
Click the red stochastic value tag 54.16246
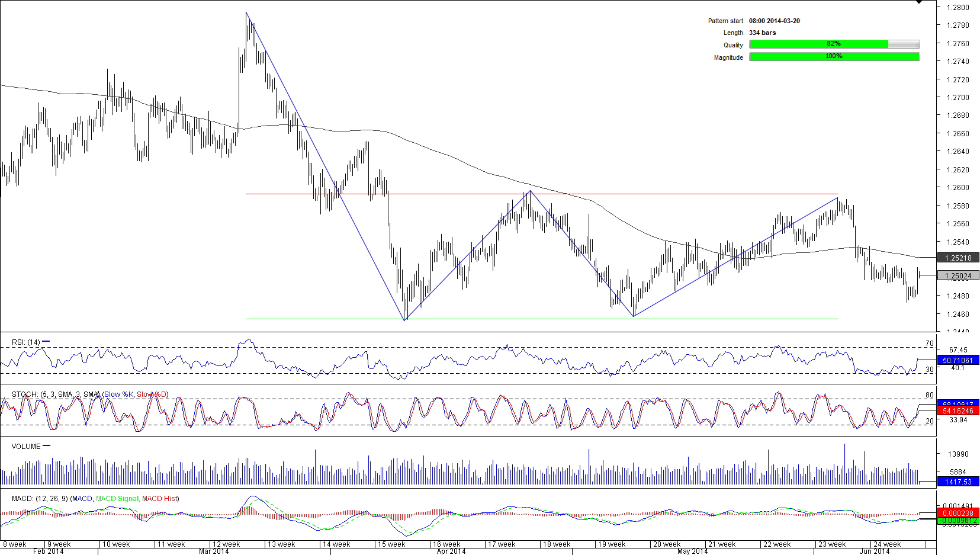coord(957,410)
